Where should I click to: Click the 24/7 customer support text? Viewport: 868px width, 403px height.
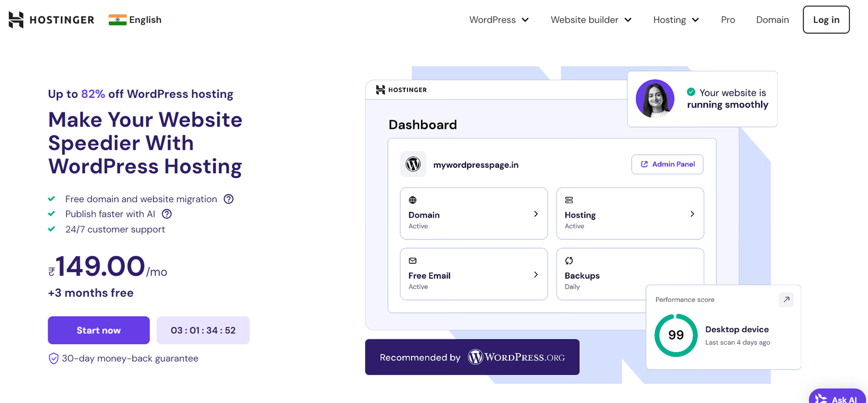[x=115, y=229]
